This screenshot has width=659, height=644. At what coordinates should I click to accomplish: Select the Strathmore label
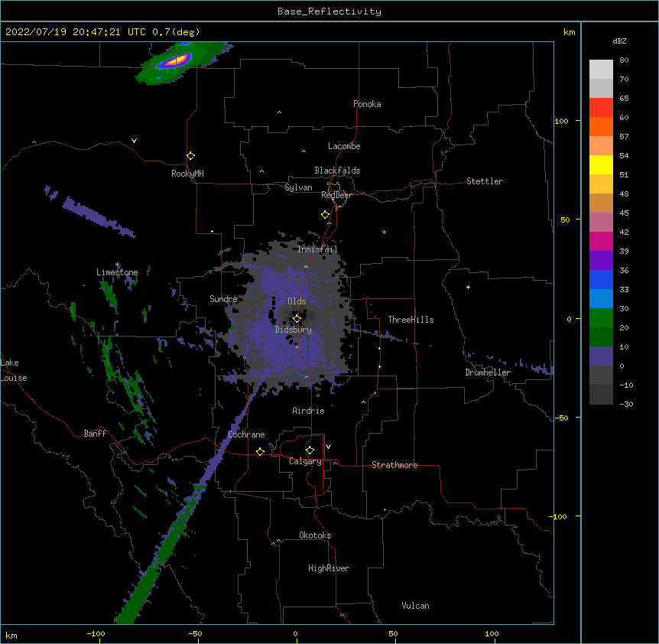click(394, 465)
